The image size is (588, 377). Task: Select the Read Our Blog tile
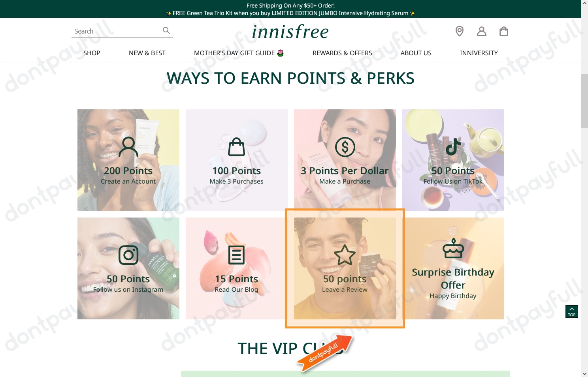tap(237, 268)
